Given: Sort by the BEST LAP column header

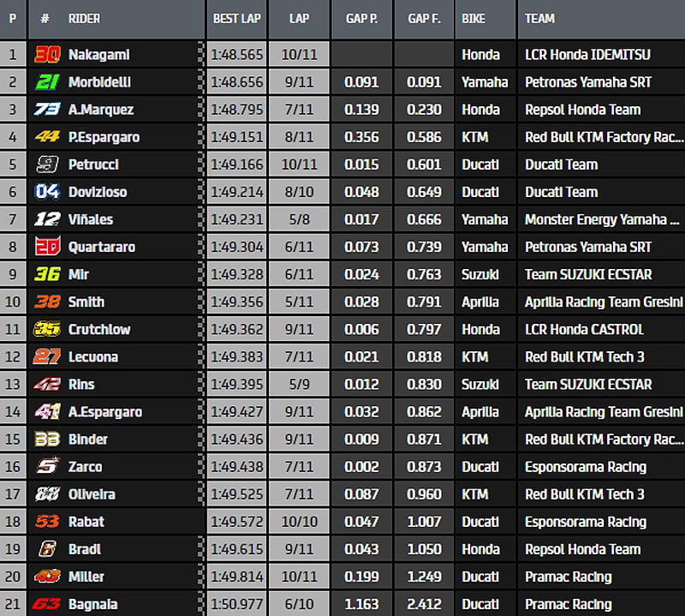Looking at the screenshot, I should pyautogui.click(x=236, y=18).
